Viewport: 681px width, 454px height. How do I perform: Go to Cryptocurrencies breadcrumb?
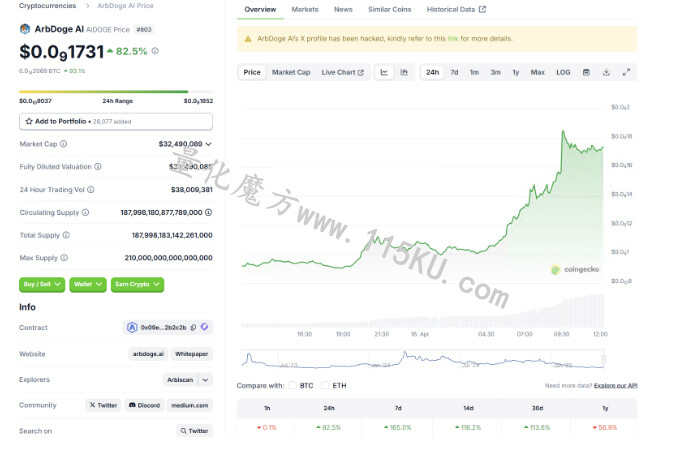(x=47, y=6)
